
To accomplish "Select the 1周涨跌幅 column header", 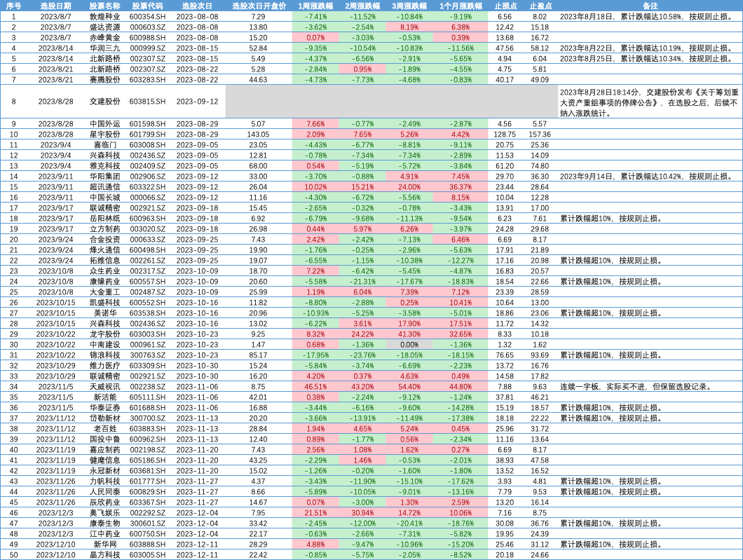I will coord(315,6).
